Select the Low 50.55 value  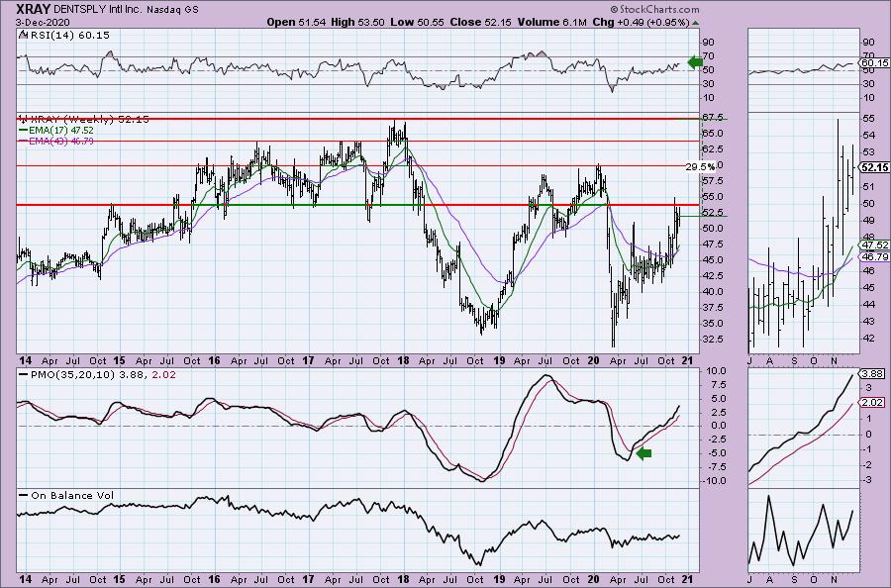418,22
